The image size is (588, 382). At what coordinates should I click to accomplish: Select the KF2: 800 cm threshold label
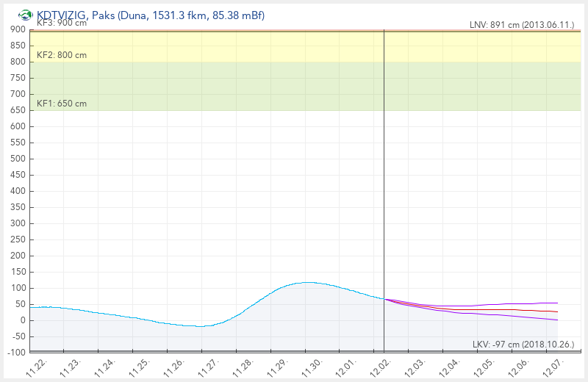[x=62, y=55]
